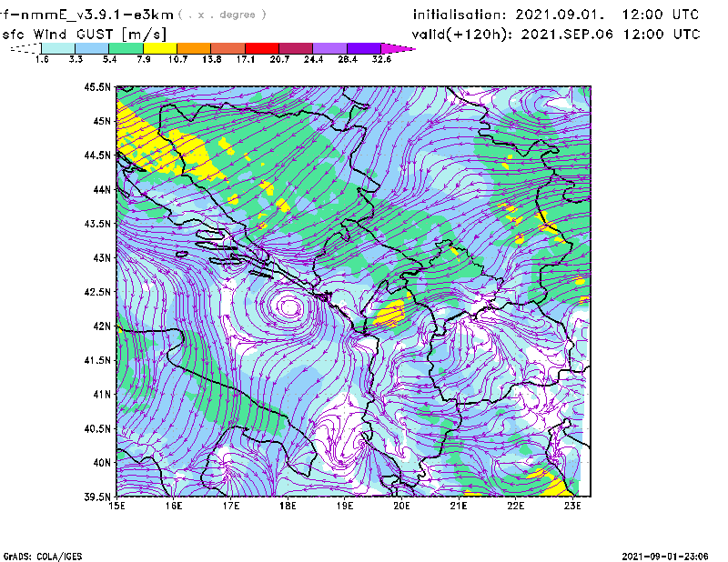Click the 18E longitude label
728x562 pixels.
pos(288,506)
